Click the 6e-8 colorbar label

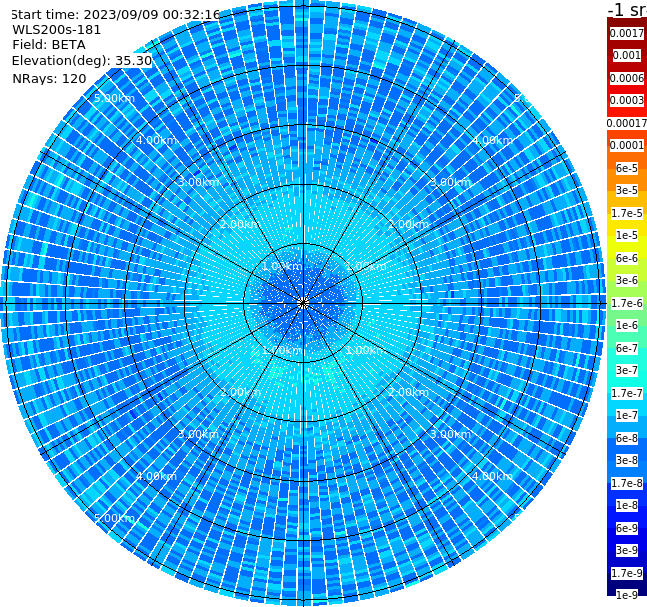pyautogui.click(x=627, y=438)
